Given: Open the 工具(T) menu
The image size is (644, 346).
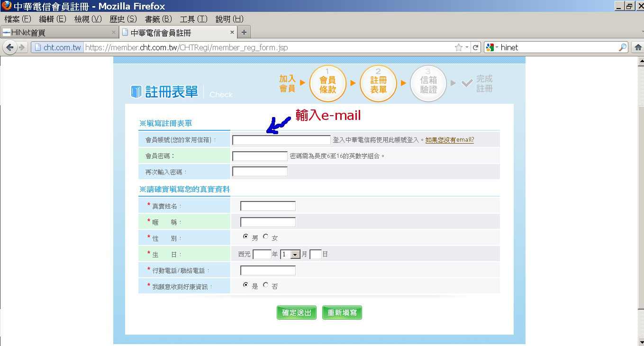Looking at the screenshot, I should pyautogui.click(x=194, y=19).
